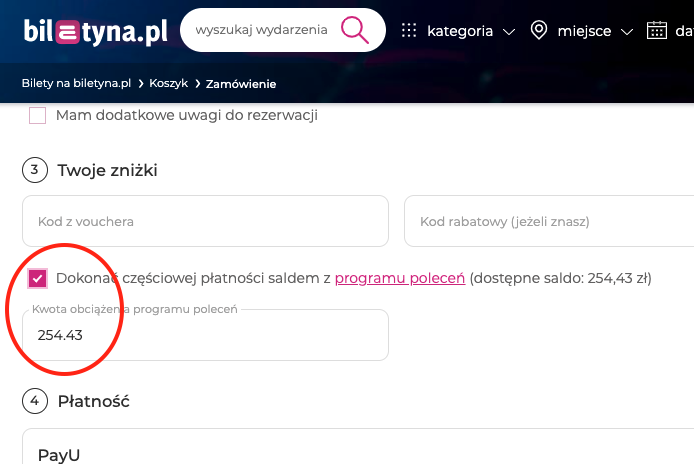
Task: Open the 'programu poleceń' link
Action: pyautogui.click(x=400, y=278)
